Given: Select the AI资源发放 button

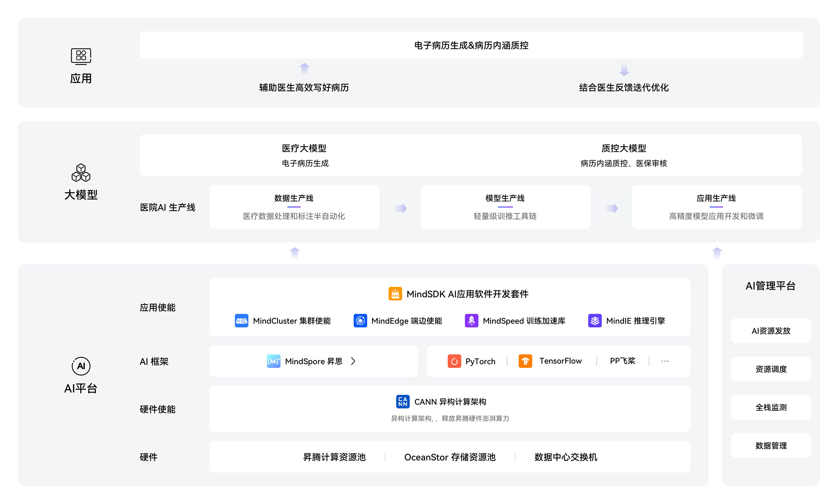Looking at the screenshot, I should click(770, 331).
